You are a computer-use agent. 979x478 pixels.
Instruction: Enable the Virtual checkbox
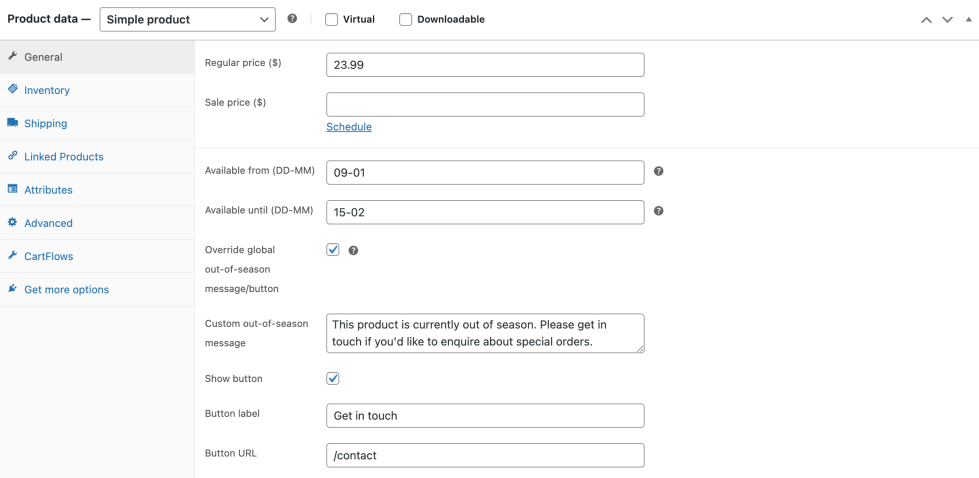pyautogui.click(x=332, y=19)
